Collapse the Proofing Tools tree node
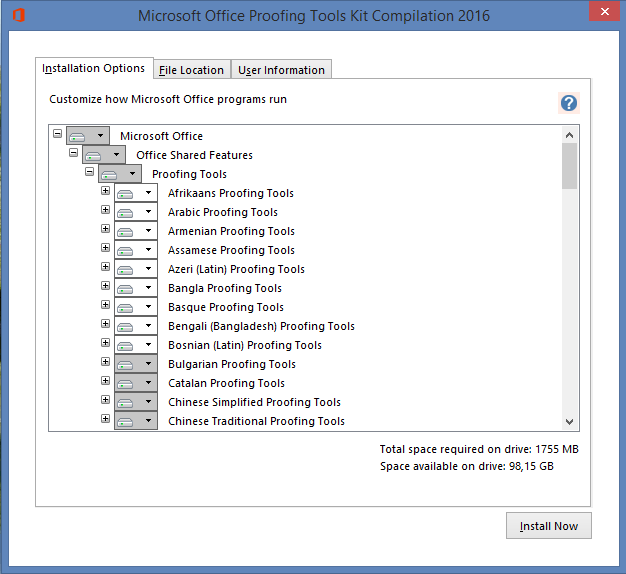Image resolution: width=626 pixels, height=574 pixels. click(x=89, y=172)
